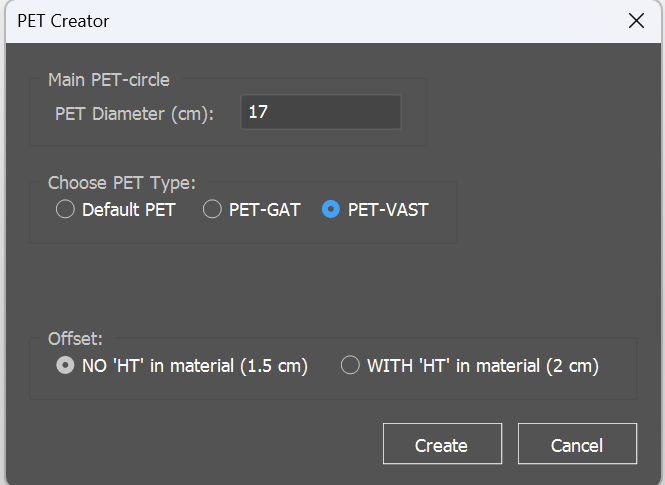Click the PET Creator title bar
The width and height of the screenshot is (665, 485).
[300, 21]
